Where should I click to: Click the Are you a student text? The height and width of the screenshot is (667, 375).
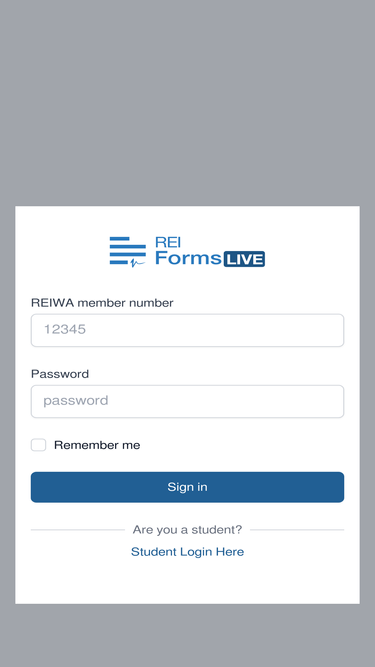coord(188,530)
